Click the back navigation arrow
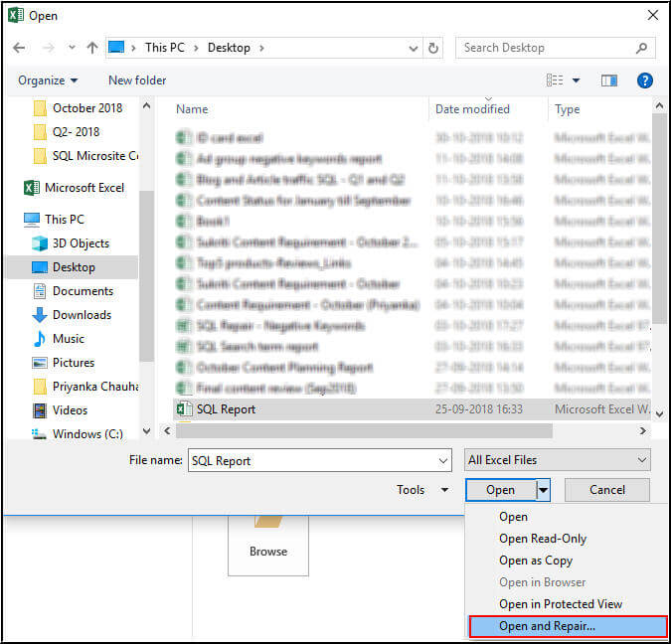Image resolution: width=671 pixels, height=644 pixels. tap(19, 48)
